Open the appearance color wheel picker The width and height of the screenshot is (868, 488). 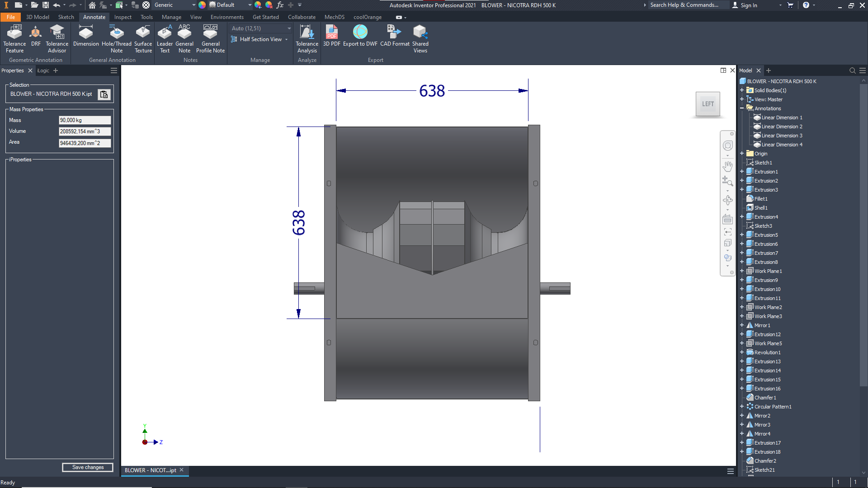tap(202, 5)
